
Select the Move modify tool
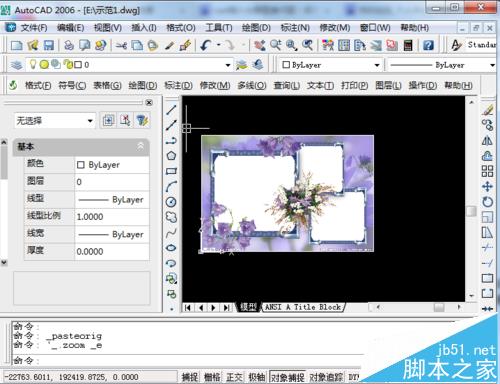point(487,186)
